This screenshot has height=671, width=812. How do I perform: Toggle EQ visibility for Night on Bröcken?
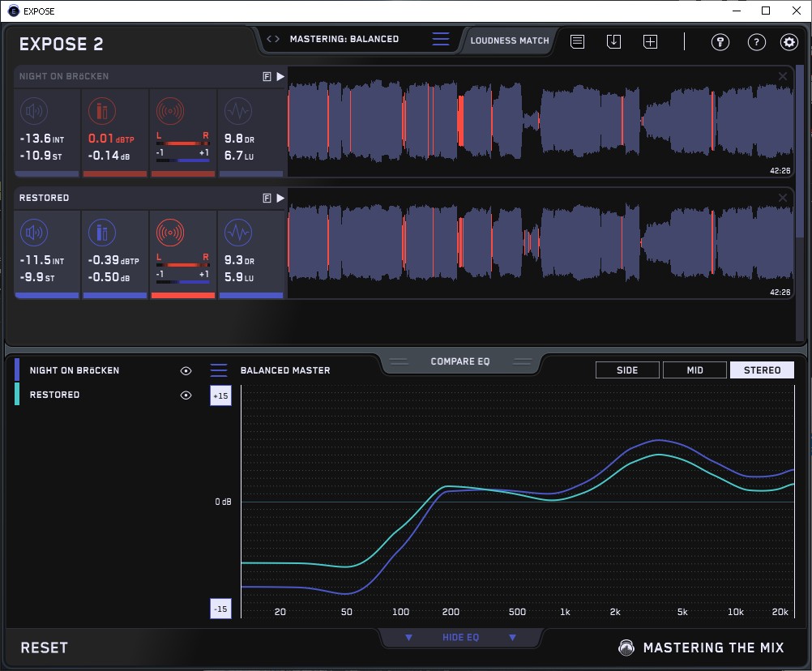pyautogui.click(x=186, y=370)
